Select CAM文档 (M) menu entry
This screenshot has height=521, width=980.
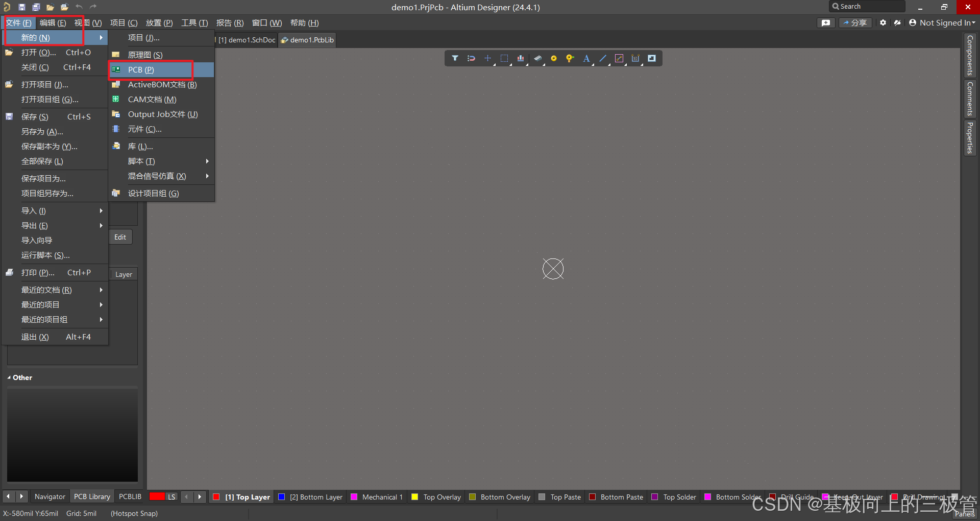pyautogui.click(x=161, y=99)
